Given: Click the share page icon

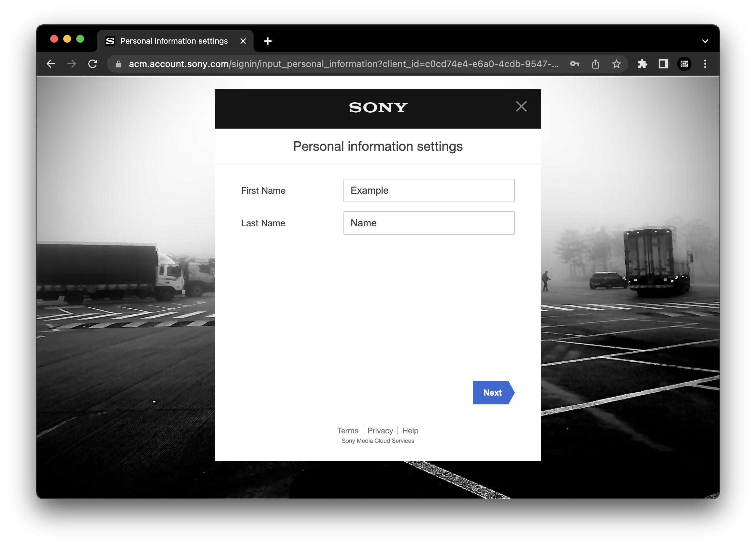Looking at the screenshot, I should [595, 63].
